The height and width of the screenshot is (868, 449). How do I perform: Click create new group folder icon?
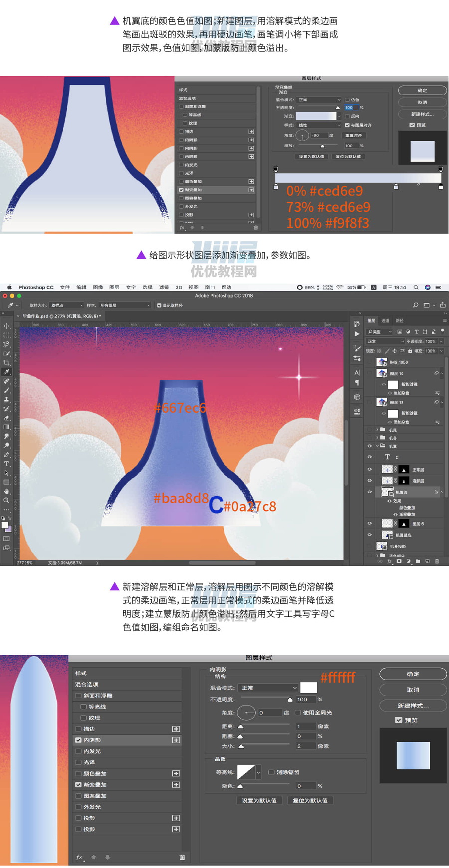point(418,561)
